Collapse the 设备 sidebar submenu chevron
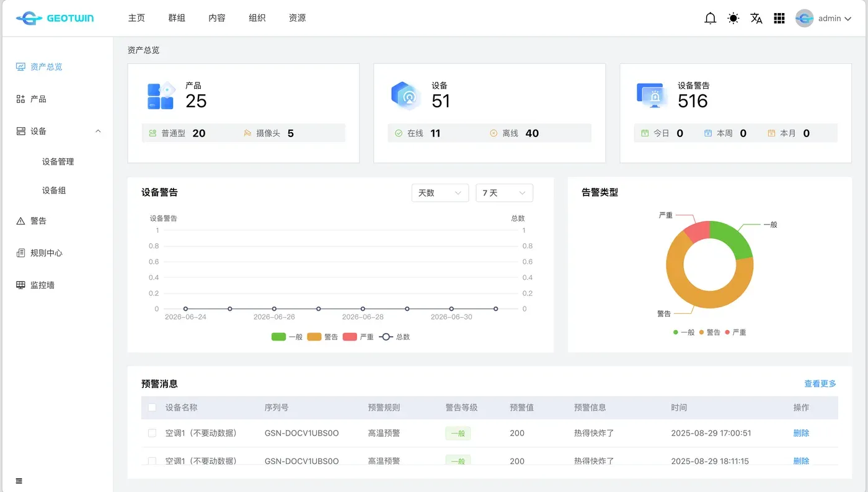 click(98, 131)
